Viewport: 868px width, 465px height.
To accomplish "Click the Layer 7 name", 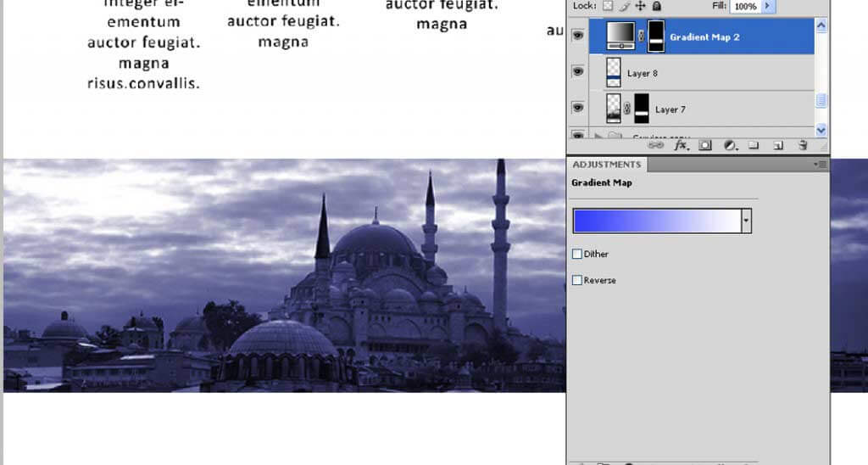I will (670, 109).
